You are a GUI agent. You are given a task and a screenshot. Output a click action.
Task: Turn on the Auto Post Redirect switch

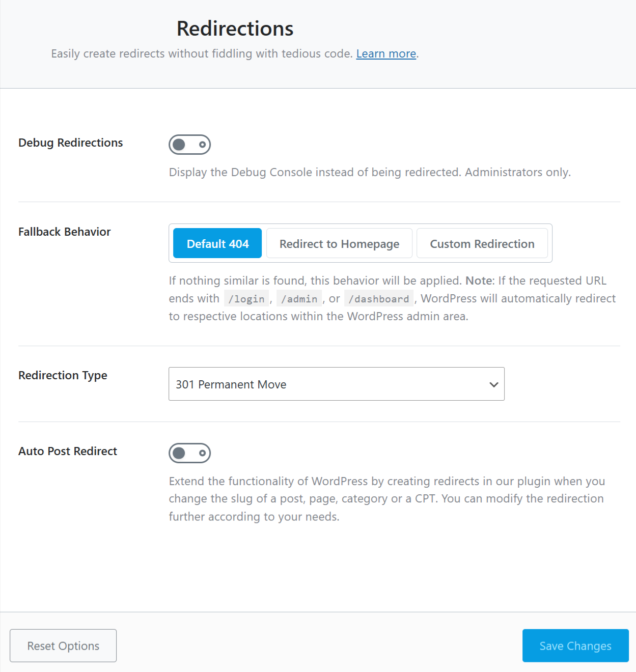click(189, 453)
